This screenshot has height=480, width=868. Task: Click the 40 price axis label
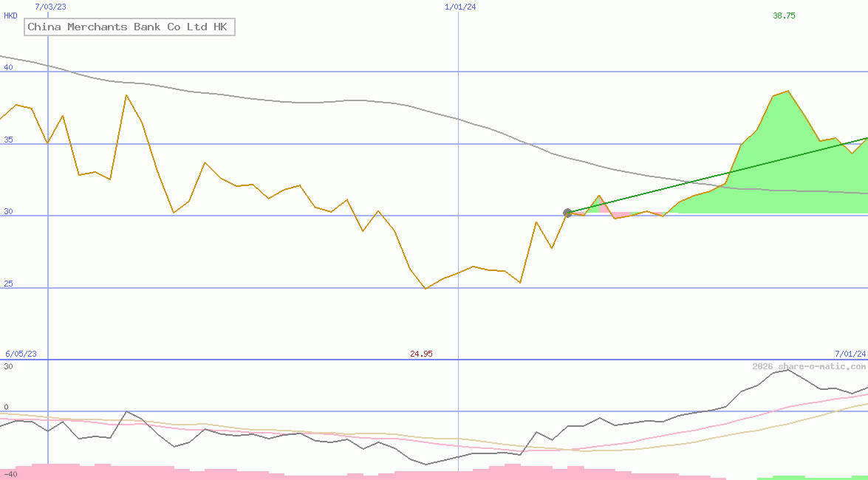coord(8,67)
